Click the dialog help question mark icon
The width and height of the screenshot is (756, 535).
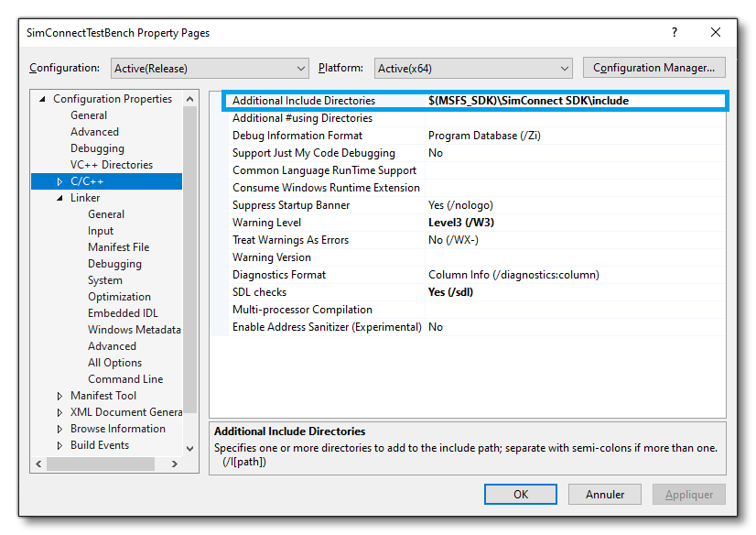pyautogui.click(x=674, y=32)
